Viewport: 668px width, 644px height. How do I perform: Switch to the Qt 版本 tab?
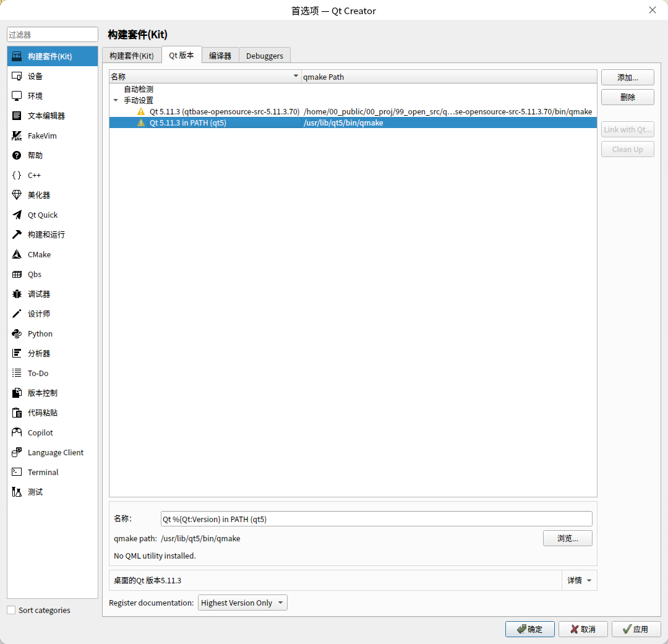181,55
